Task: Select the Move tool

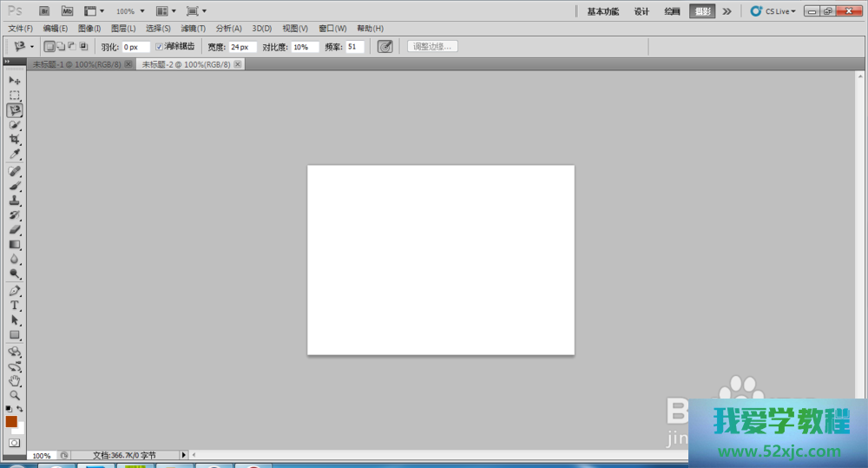Action: coord(15,80)
